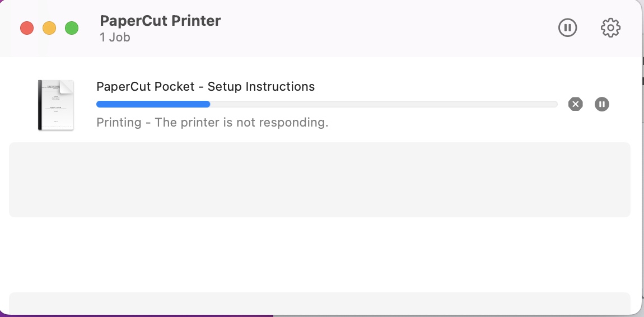644x317 pixels.
Task: Close the print queue with red button
Action: pos(27,29)
